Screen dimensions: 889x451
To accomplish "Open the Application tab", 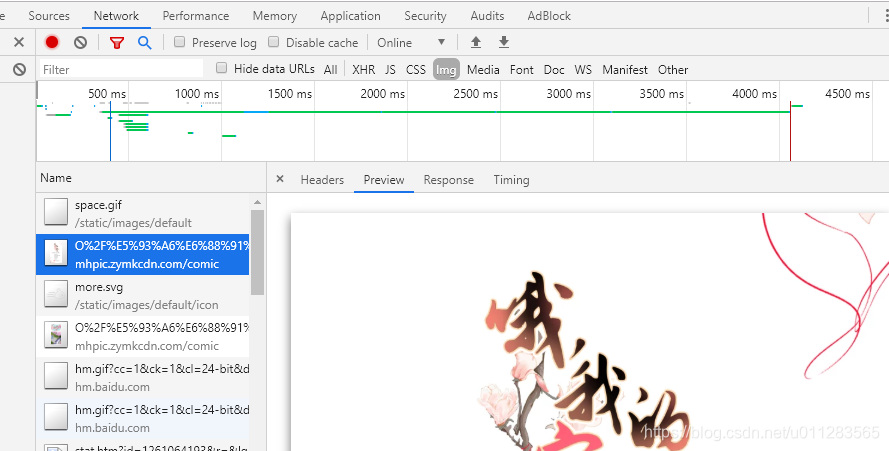I will point(350,16).
